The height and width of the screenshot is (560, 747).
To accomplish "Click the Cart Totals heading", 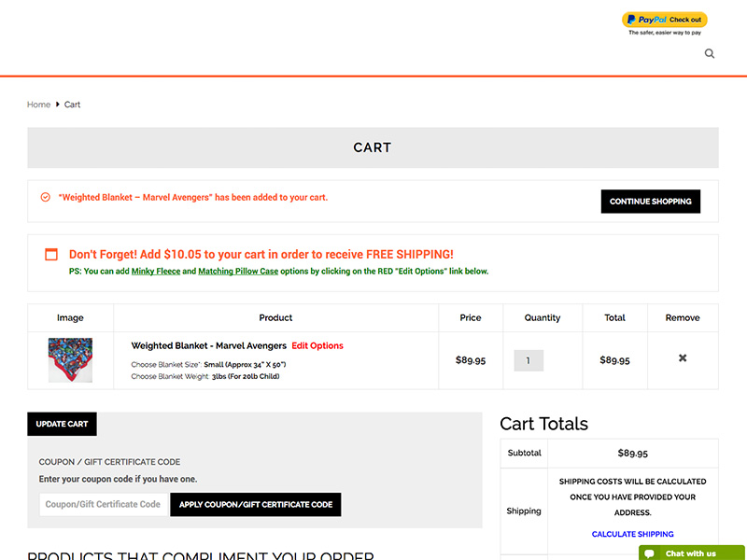I will point(544,424).
